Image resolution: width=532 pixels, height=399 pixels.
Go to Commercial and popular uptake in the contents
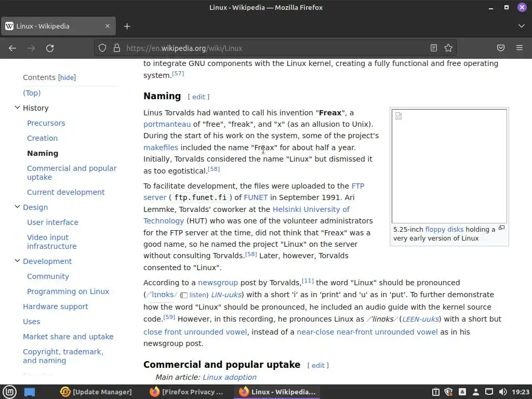72,172
